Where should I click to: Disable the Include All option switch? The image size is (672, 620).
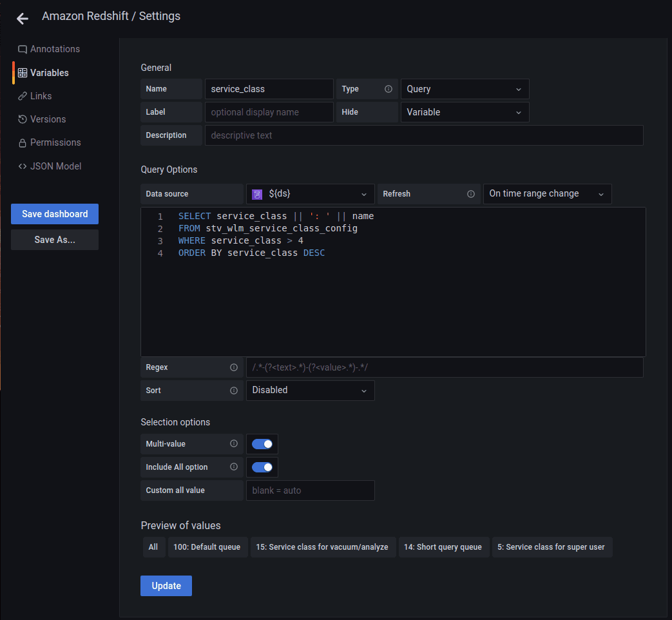(x=262, y=467)
